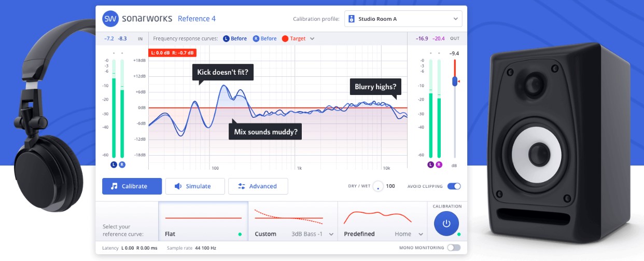Click the L Before curve badge
The width and height of the screenshot is (644, 261).
coord(226,39)
